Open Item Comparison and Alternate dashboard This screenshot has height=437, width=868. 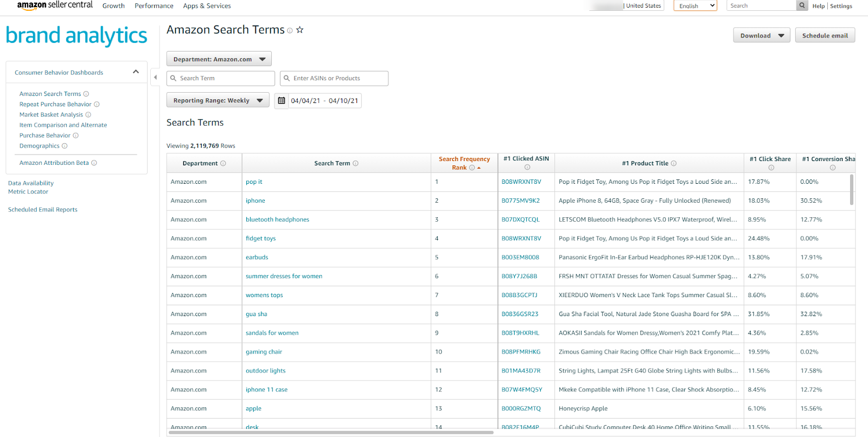point(63,125)
